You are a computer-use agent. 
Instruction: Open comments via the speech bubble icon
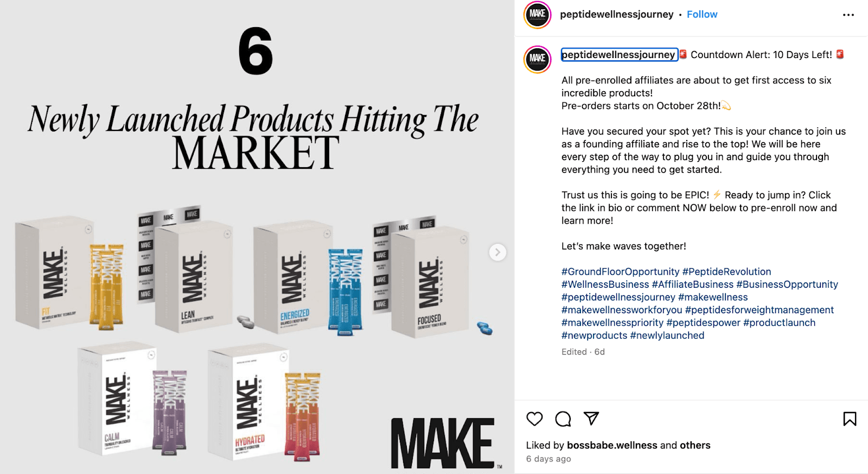pos(563,419)
